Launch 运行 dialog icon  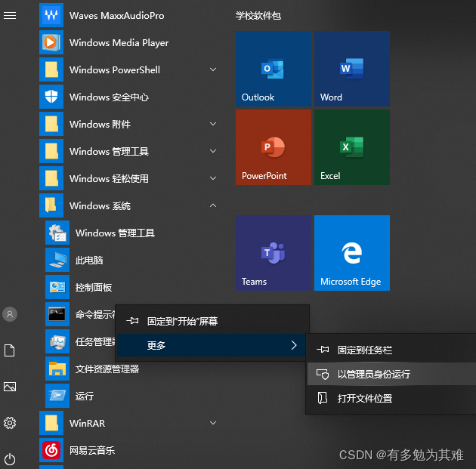(x=57, y=396)
